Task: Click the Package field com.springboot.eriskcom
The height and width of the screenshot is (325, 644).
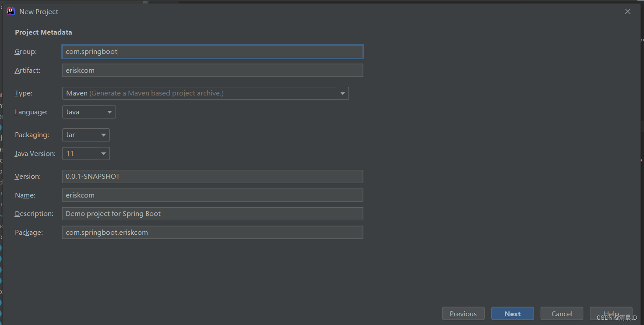Action: [212, 232]
